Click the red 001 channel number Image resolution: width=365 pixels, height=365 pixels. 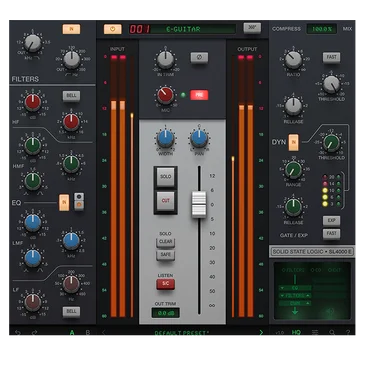[x=140, y=29]
